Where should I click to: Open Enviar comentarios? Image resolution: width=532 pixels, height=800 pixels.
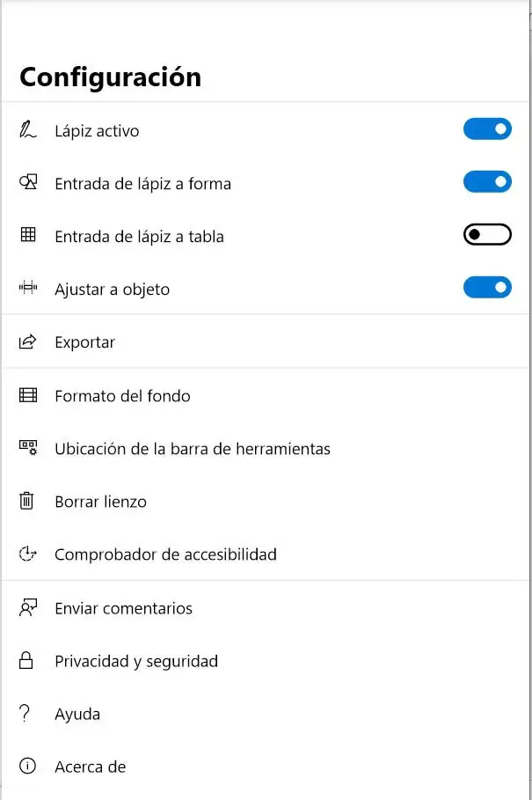(x=123, y=608)
